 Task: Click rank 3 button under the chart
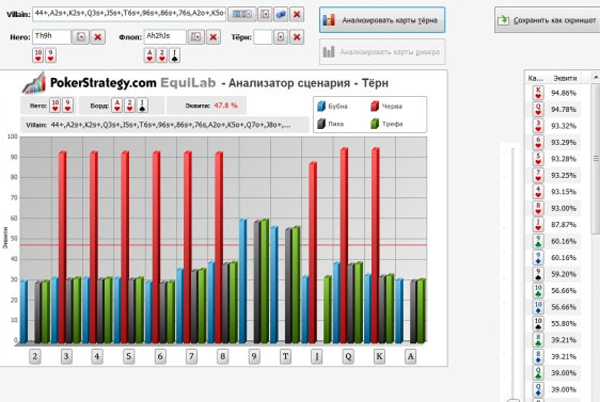[x=66, y=356]
